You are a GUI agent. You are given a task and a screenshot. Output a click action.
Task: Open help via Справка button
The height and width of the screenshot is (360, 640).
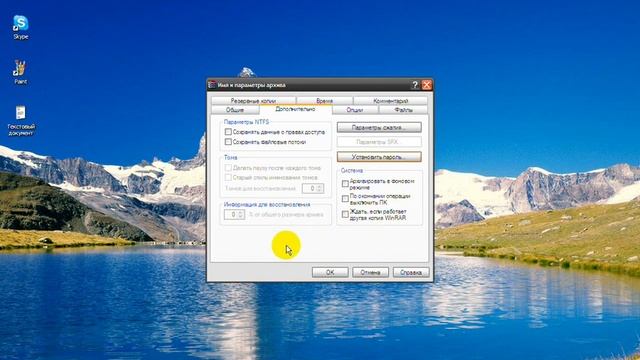411,272
